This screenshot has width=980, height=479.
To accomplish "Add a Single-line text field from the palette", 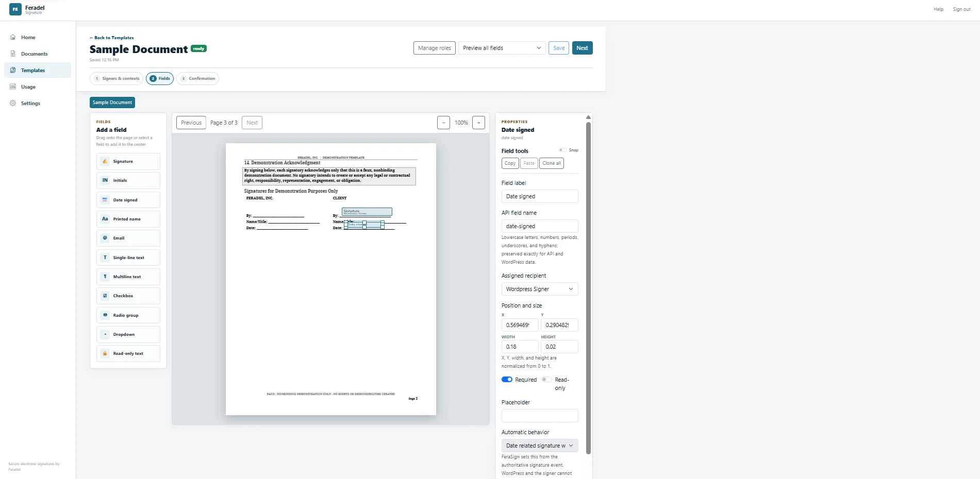I will pos(128,258).
